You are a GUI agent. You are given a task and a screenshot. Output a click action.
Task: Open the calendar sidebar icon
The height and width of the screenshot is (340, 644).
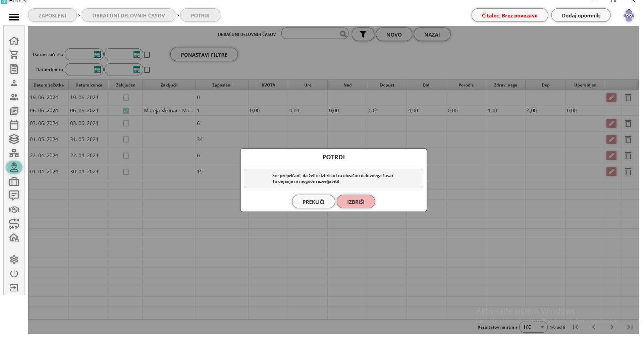pyautogui.click(x=14, y=125)
